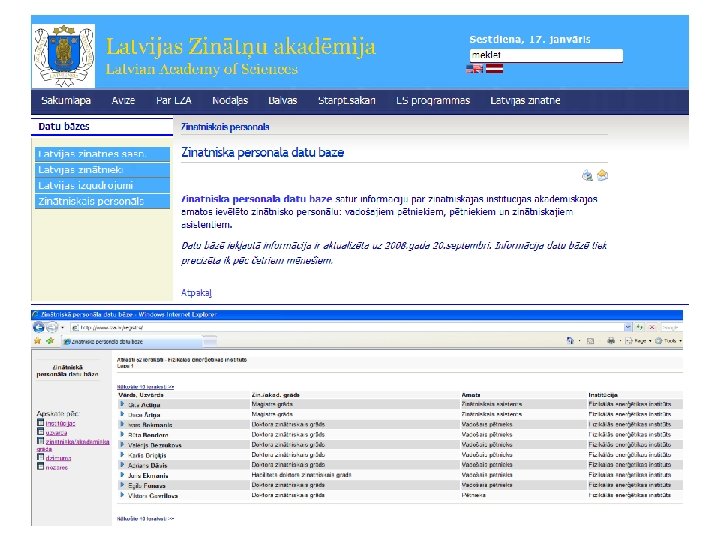
Task: Click the 'uzvārds' filter link
Action: coord(56,433)
